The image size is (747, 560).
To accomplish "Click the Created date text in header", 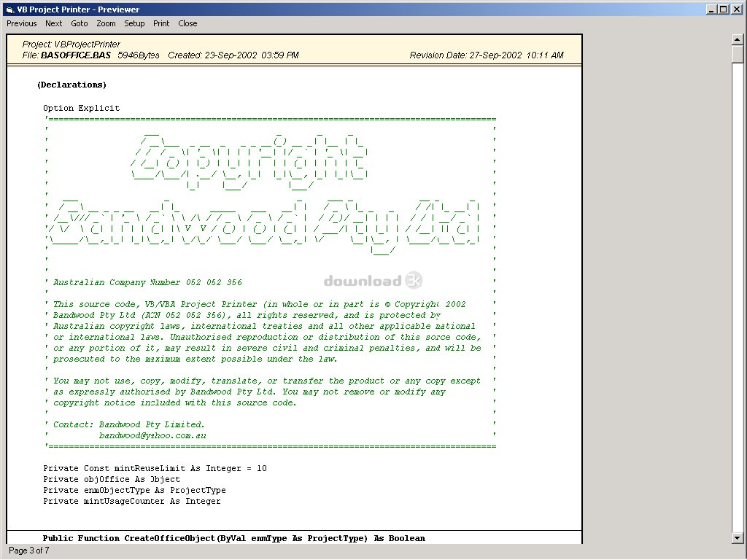I will click(233, 55).
